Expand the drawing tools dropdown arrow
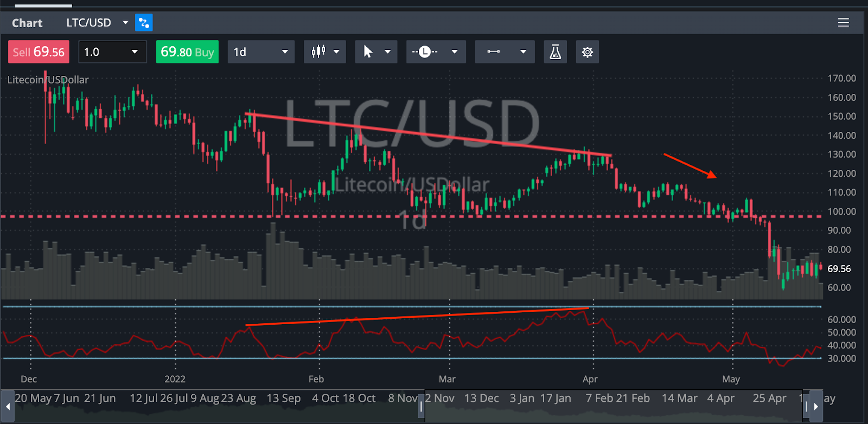Image resolution: width=868 pixels, height=424 pixels. coord(523,52)
